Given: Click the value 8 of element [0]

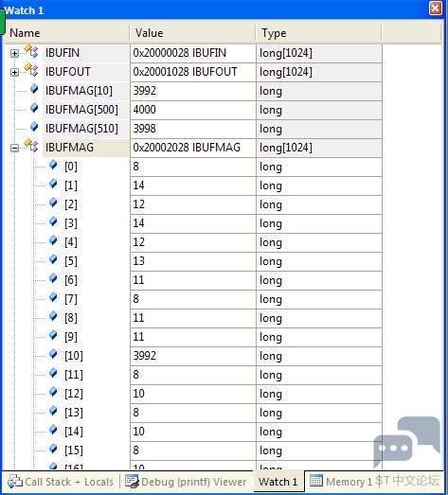Looking at the screenshot, I should pyautogui.click(x=135, y=167).
